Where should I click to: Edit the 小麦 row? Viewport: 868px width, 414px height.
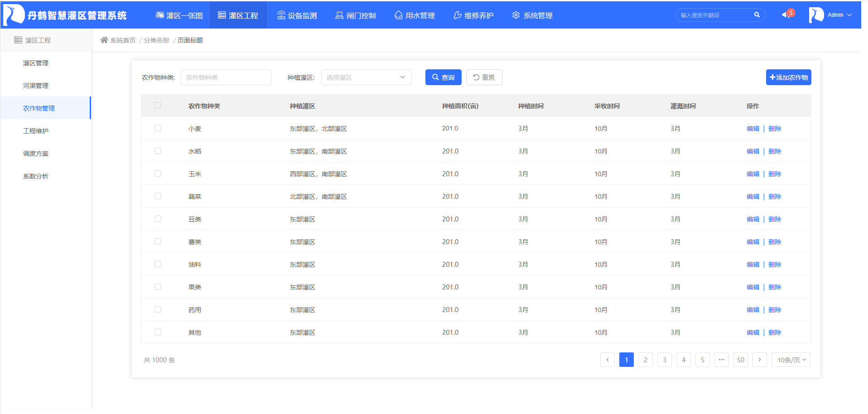(x=752, y=129)
